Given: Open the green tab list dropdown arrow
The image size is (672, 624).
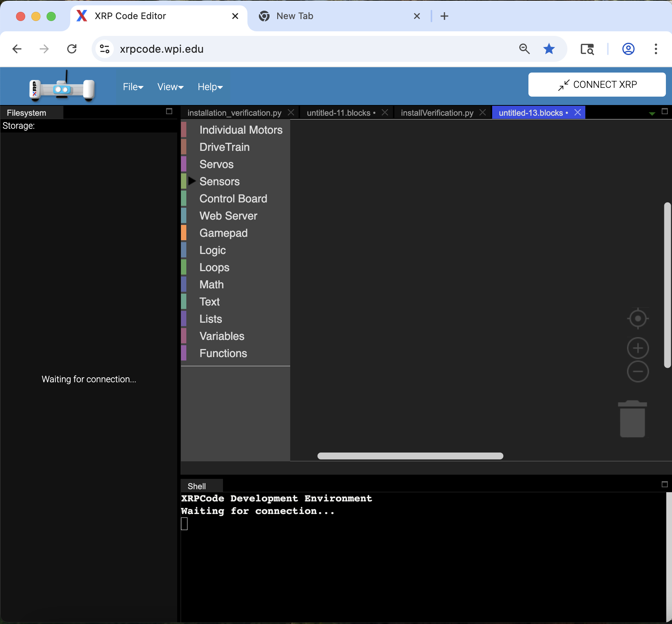Looking at the screenshot, I should [652, 113].
